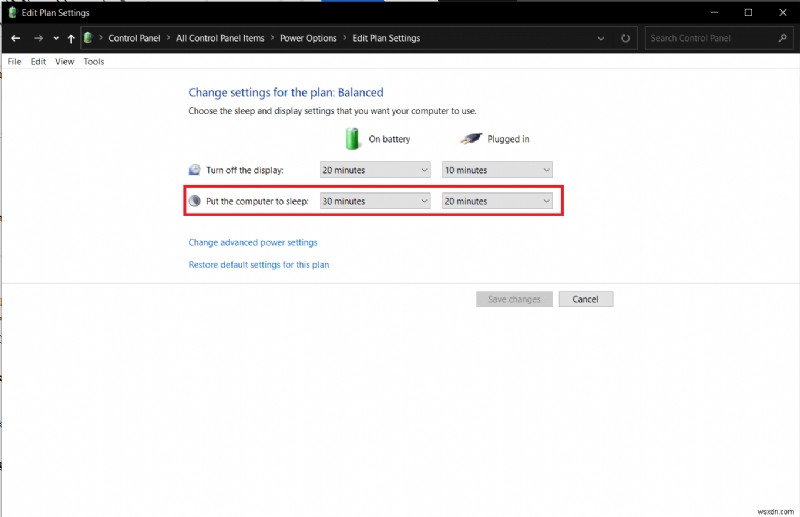The width and height of the screenshot is (800, 517).
Task: Click the 'Plugged in' column label
Action: (x=508, y=139)
